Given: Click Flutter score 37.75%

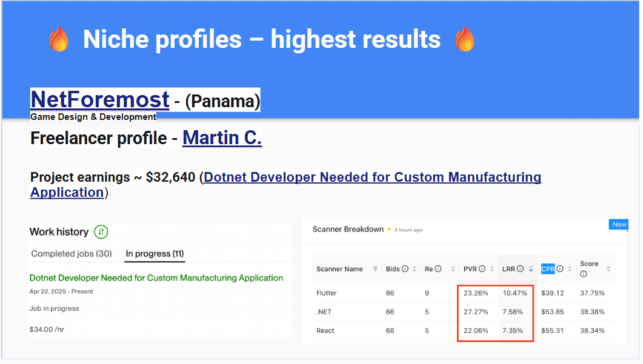Looking at the screenshot, I should tap(592, 293).
